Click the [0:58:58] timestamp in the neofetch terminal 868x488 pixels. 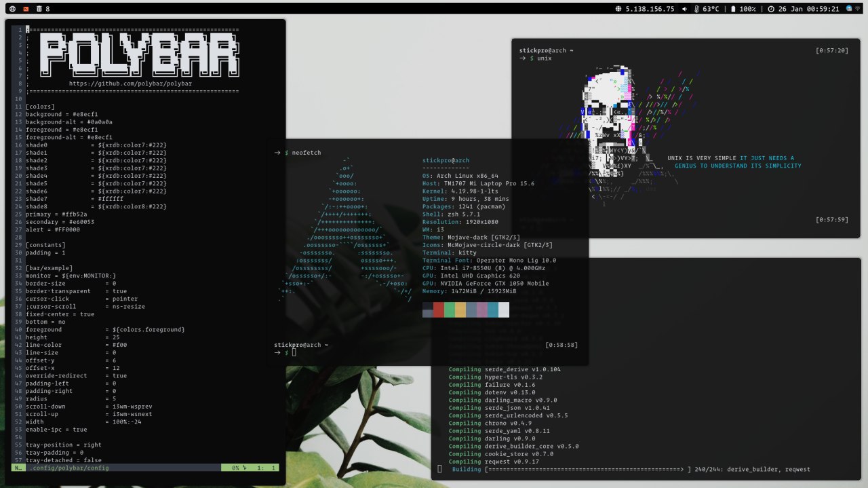[x=561, y=345]
